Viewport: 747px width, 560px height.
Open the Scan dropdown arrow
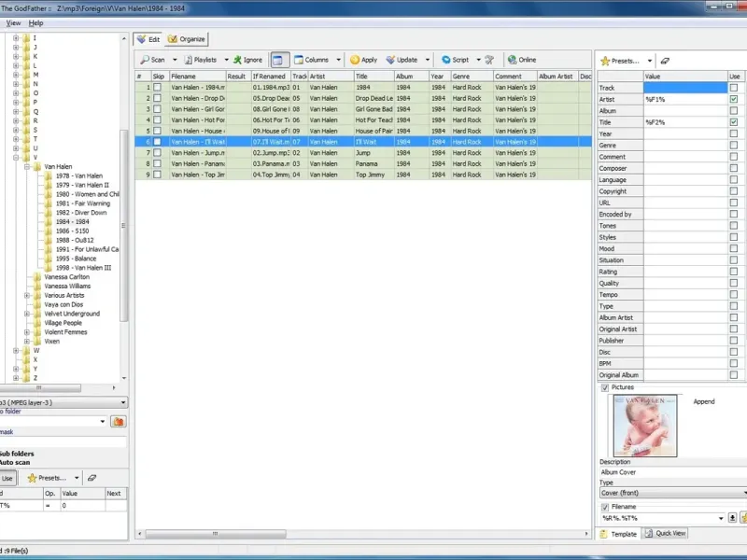[175, 60]
